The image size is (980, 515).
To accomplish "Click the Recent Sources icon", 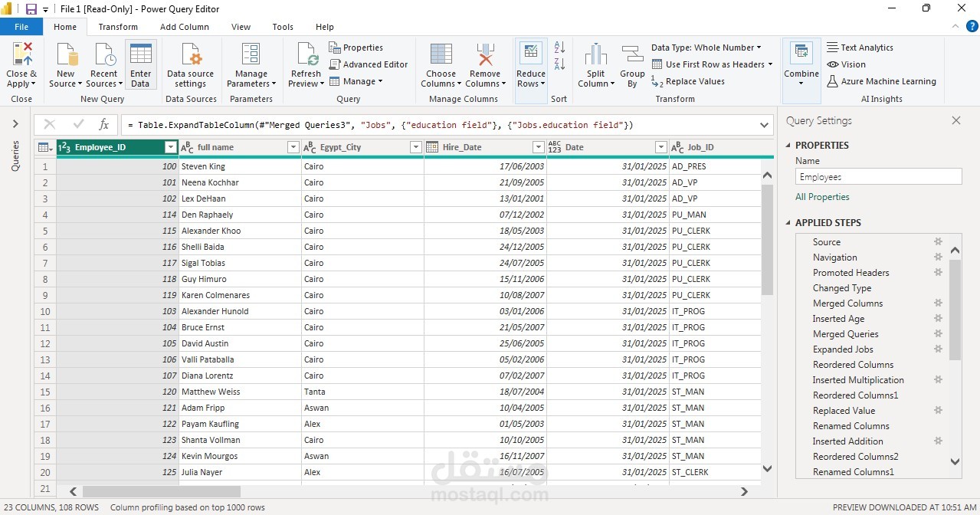I will pos(103,55).
